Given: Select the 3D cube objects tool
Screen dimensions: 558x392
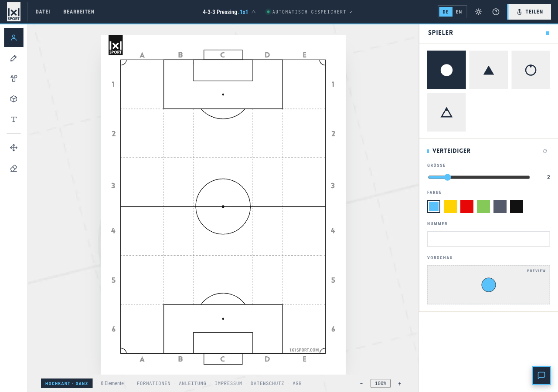Looking at the screenshot, I should [x=14, y=99].
